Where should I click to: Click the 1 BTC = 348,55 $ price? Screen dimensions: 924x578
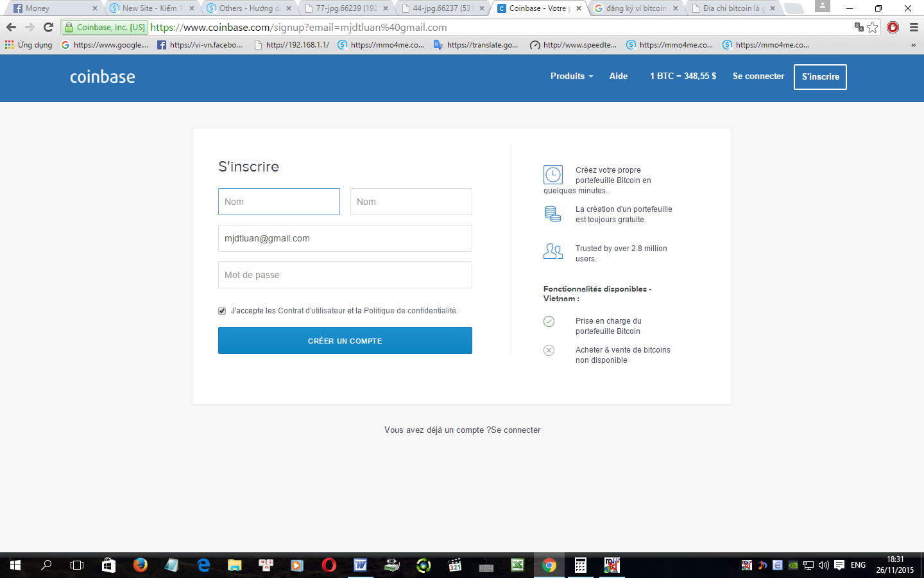(x=683, y=76)
